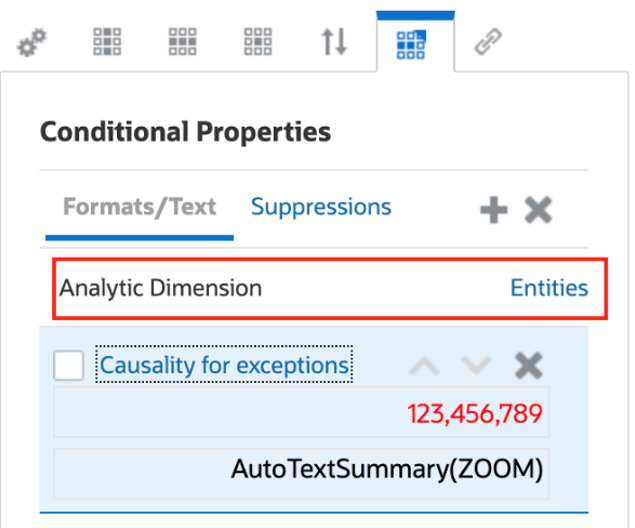
Task: Move Causality for exceptions up
Action: (x=424, y=367)
